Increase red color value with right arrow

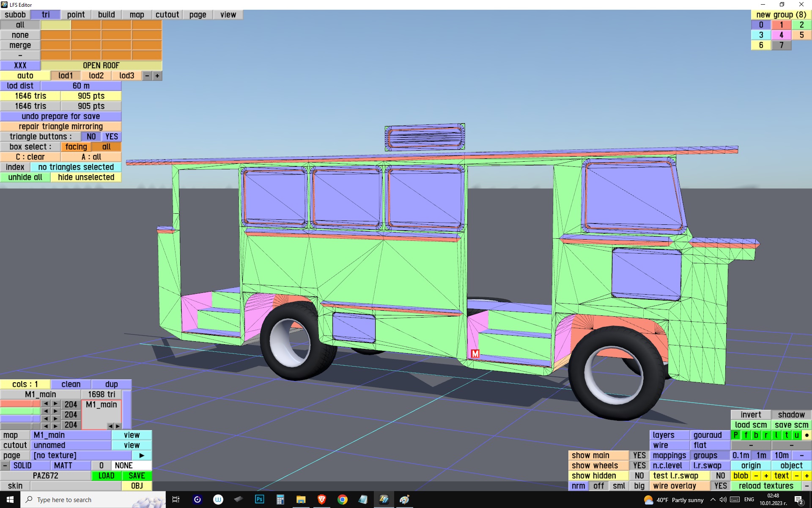[x=55, y=403]
